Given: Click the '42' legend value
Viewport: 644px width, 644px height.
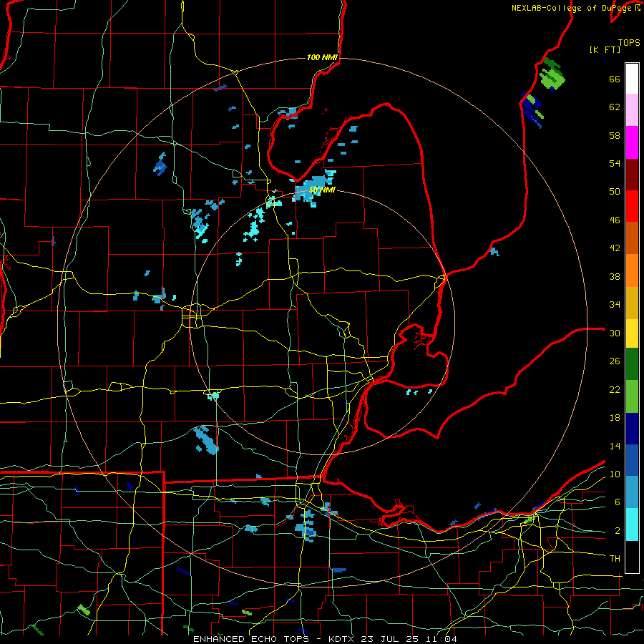Looking at the screenshot, I should 615,248.
